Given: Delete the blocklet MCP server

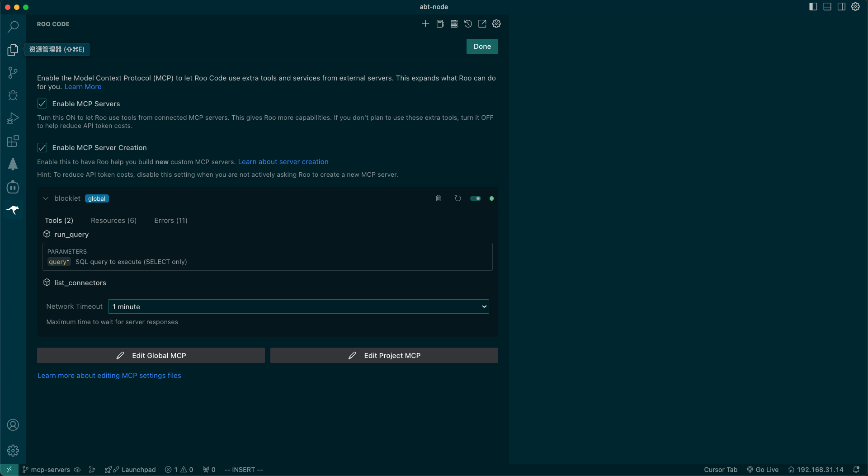Looking at the screenshot, I should 438,198.
